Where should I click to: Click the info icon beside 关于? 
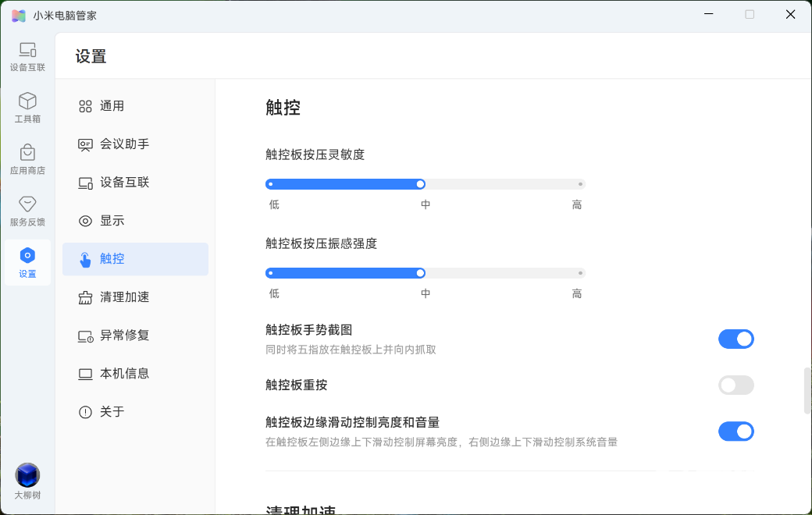[85, 412]
